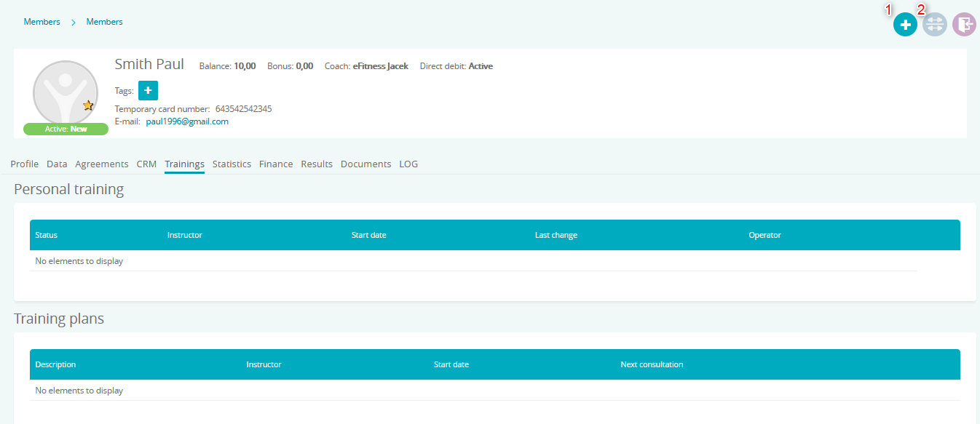Viewport: 980px width, 424px height.
Task: Click the Smith Paul member name
Action: [149, 64]
